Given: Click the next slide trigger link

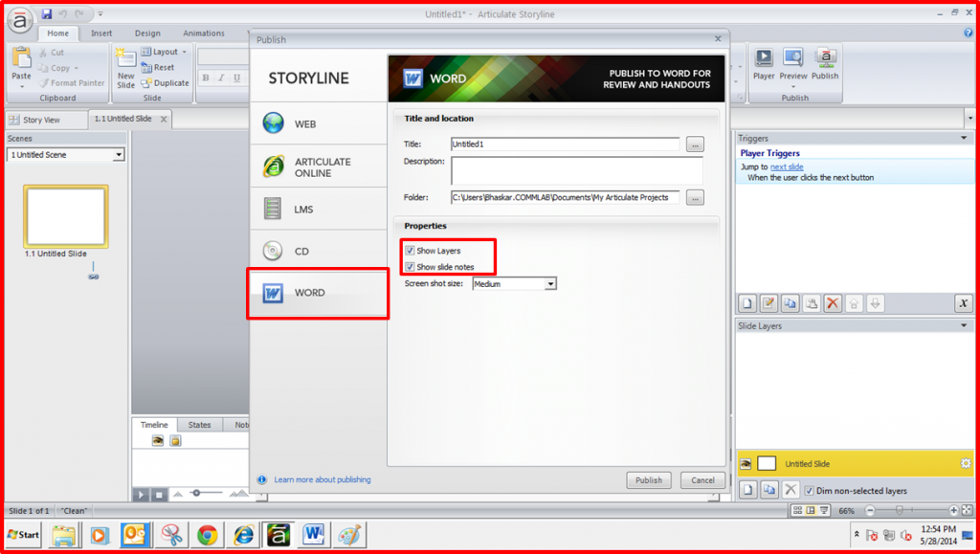Looking at the screenshot, I should pos(787,166).
